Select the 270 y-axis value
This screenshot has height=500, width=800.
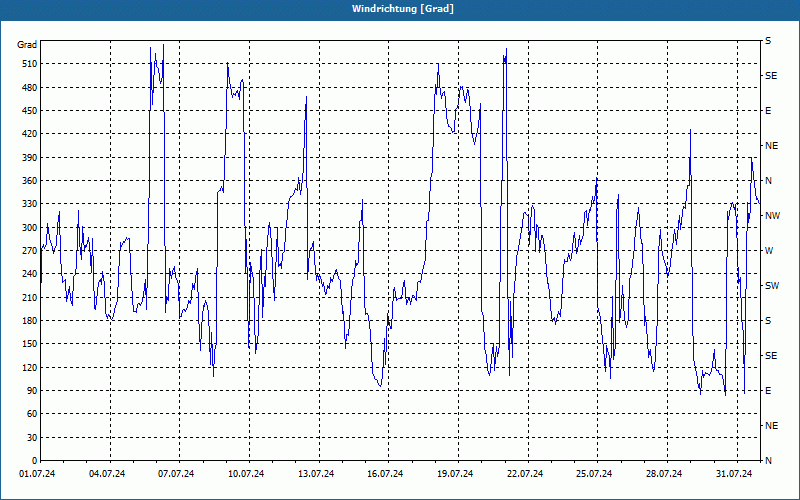click(x=30, y=251)
